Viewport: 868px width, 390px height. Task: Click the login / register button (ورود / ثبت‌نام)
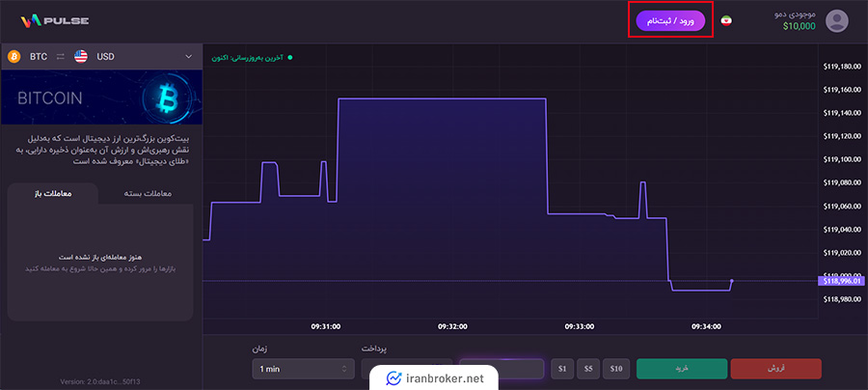click(x=669, y=20)
